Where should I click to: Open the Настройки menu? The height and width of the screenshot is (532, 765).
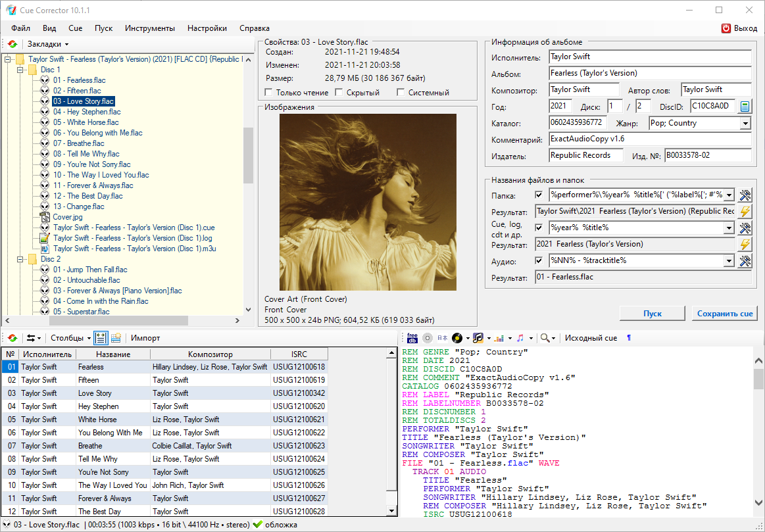(207, 28)
